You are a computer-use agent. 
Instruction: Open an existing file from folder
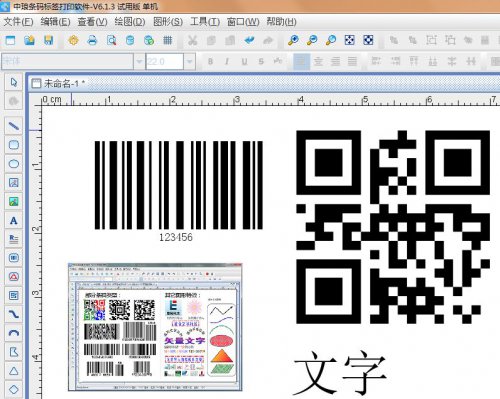(x=30, y=40)
